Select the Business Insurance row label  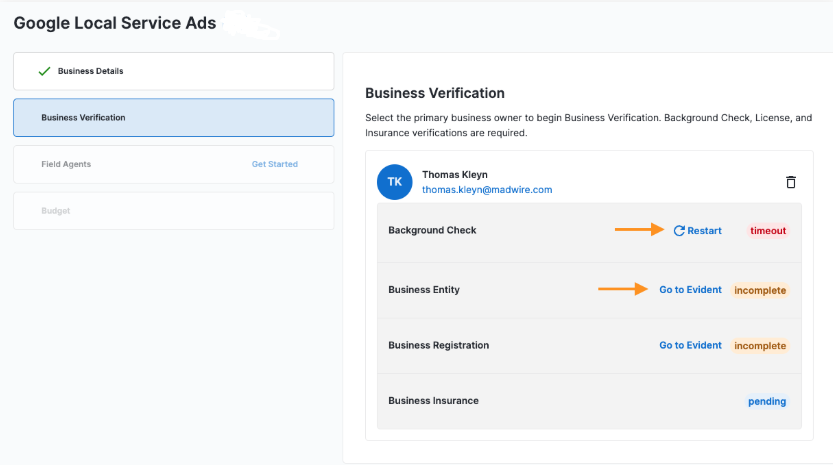433,400
